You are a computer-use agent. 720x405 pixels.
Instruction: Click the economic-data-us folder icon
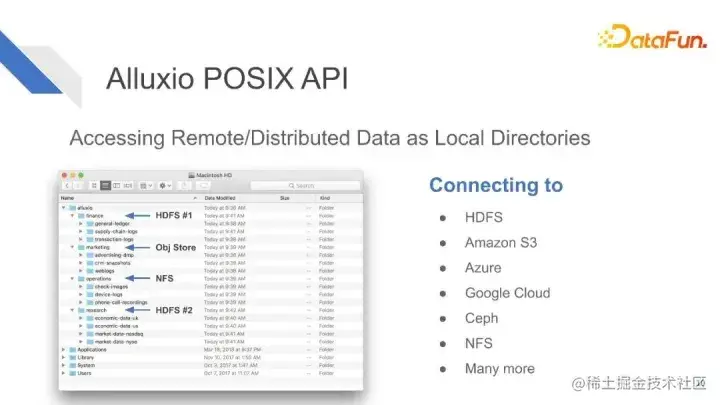90,326
